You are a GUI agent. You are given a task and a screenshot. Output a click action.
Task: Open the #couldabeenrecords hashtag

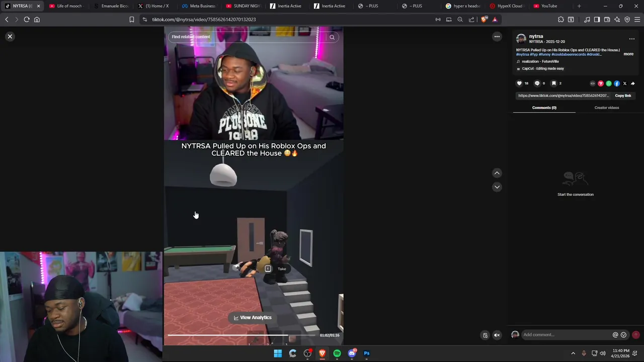(x=569, y=54)
